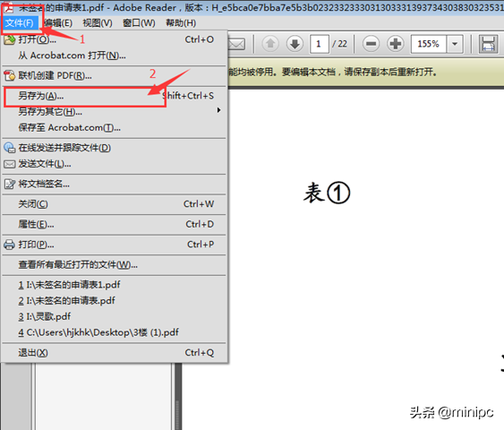Select 保存至 Acrobat.com(T)...
The image size is (504, 430).
[114, 128]
